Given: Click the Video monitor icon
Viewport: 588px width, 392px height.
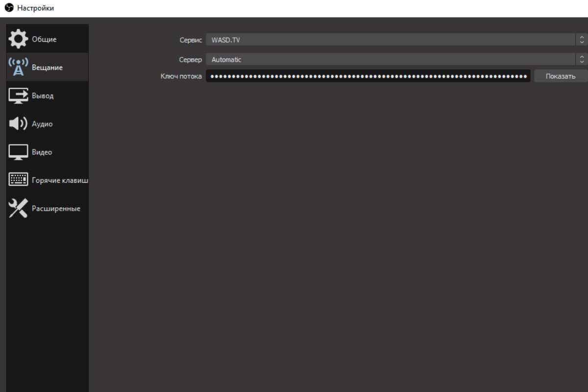Looking at the screenshot, I should click(x=19, y=152).
